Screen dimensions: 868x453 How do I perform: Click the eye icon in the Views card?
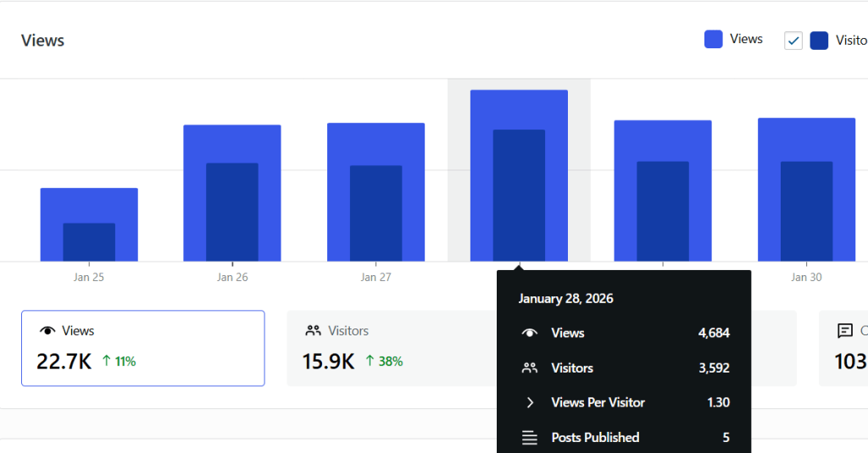coord(47,331)
